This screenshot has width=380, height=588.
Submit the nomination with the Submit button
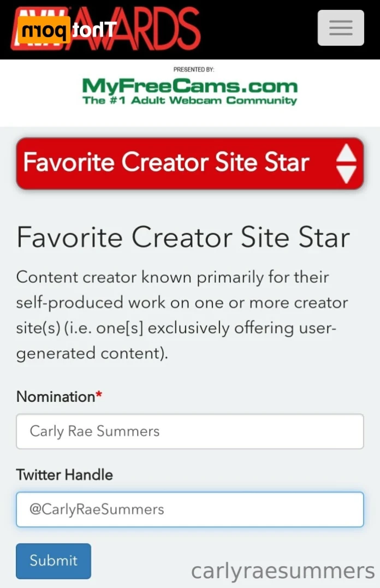point(54,561)
